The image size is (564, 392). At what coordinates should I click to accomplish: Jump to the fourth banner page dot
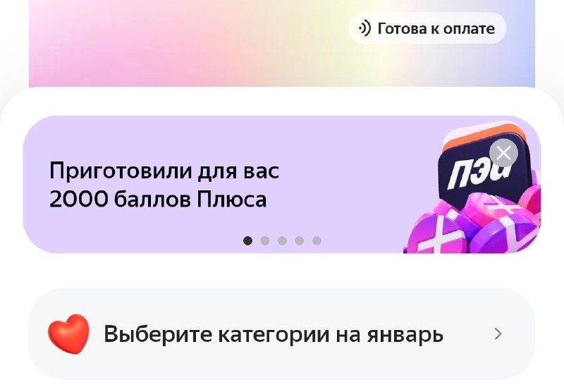tap(299, 240)
